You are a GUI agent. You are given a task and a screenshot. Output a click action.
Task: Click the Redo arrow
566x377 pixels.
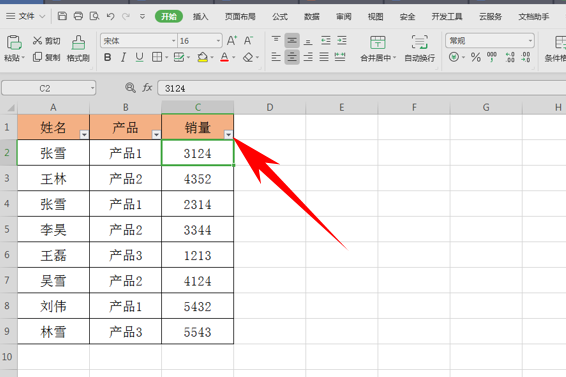(126, 16)
